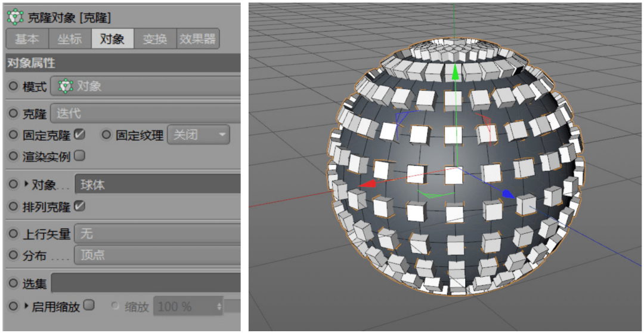Enable the 启用缩放 checkbox
This screenshot has width=644, height=333.
click(89, 305)
